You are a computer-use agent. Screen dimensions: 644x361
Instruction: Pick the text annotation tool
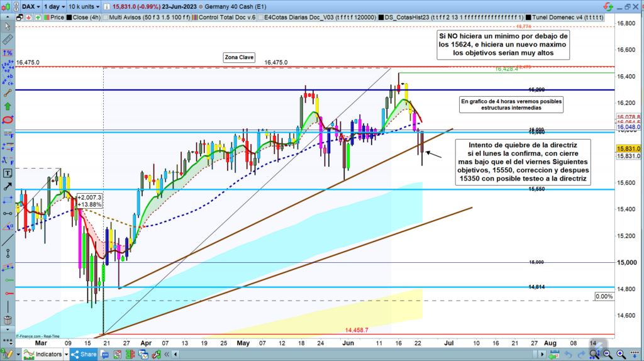[8, 172]
